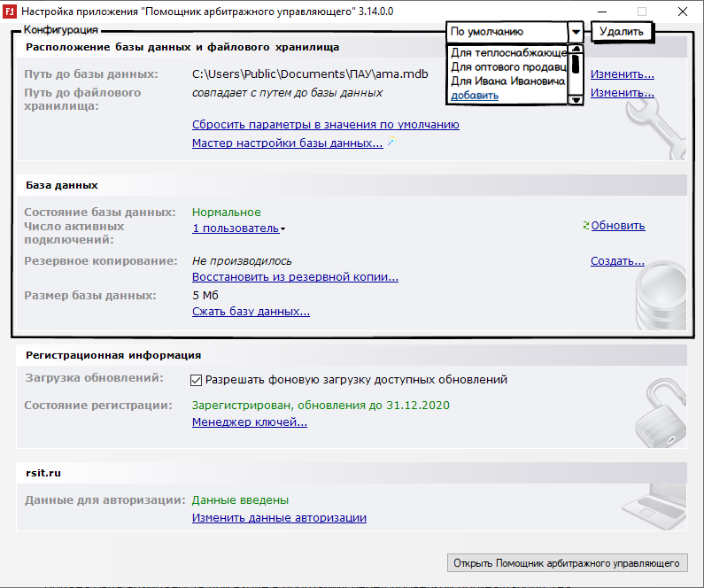
Task: Click Изменить link for database path
Action: coord(622,74)
